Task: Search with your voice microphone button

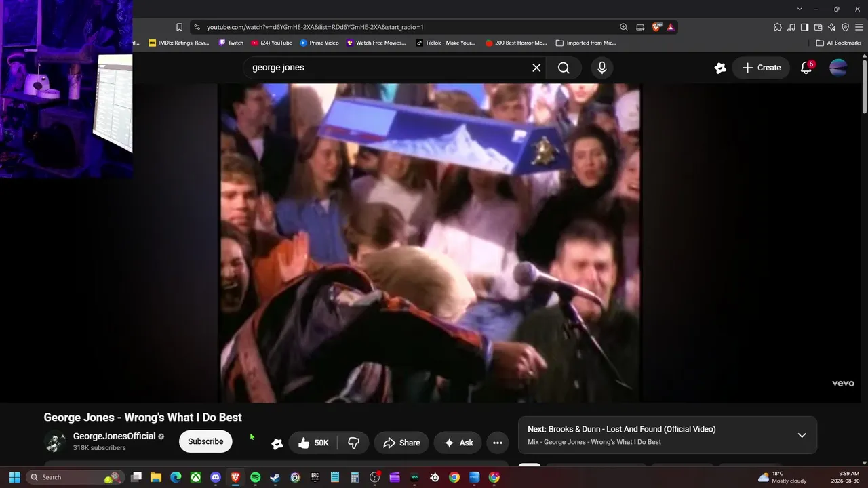Action: 601,68
